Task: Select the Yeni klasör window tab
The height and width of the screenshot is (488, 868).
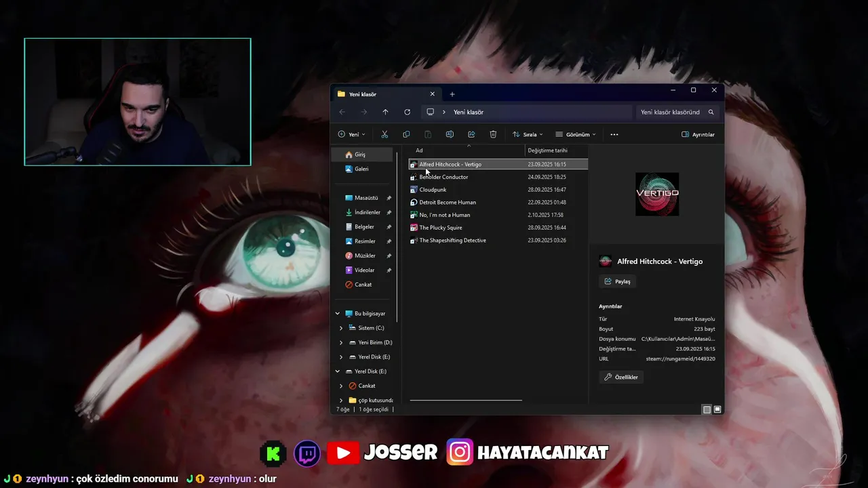Action: pos(386,94)
